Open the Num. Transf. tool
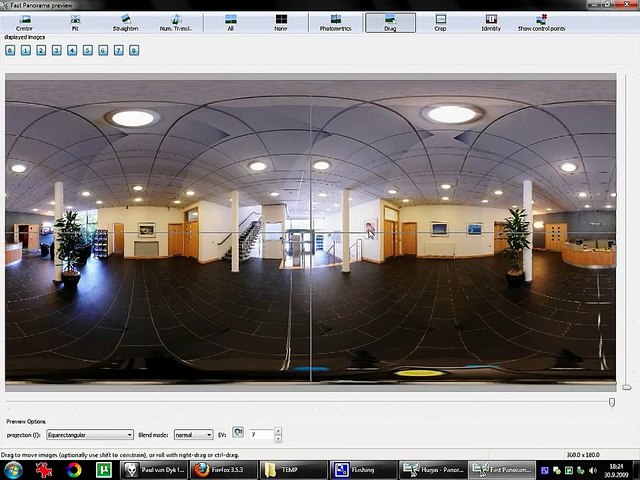Viewport: 640px width, 480px height. (176, 22)
